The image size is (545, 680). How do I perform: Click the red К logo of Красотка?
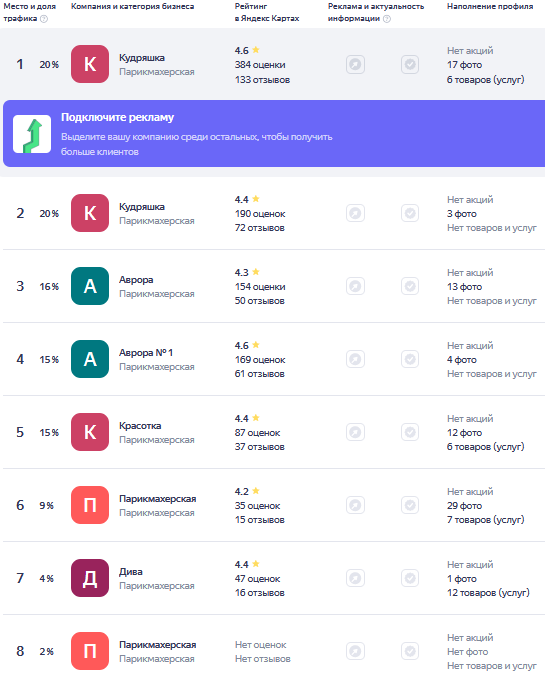(x=90, y=432)
